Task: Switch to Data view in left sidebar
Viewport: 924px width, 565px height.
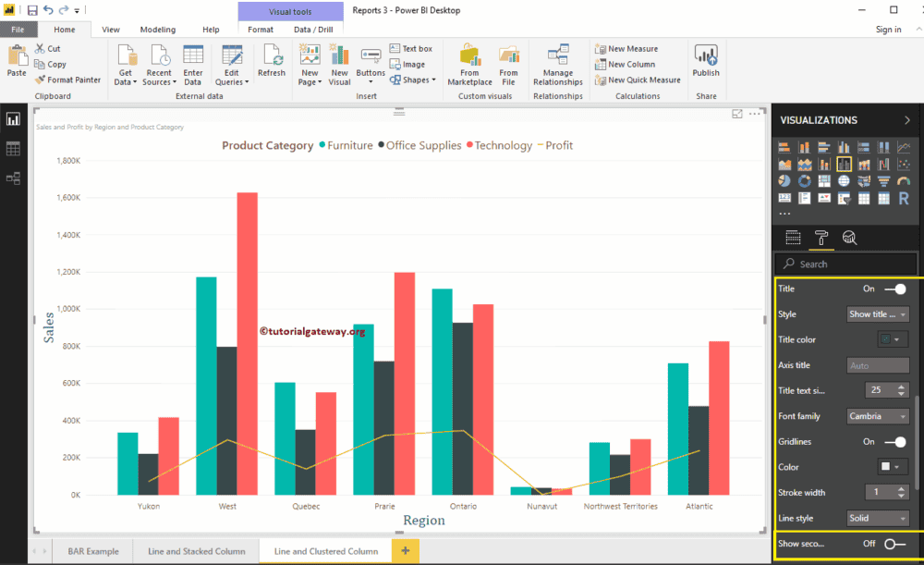Action: (13, 149)
